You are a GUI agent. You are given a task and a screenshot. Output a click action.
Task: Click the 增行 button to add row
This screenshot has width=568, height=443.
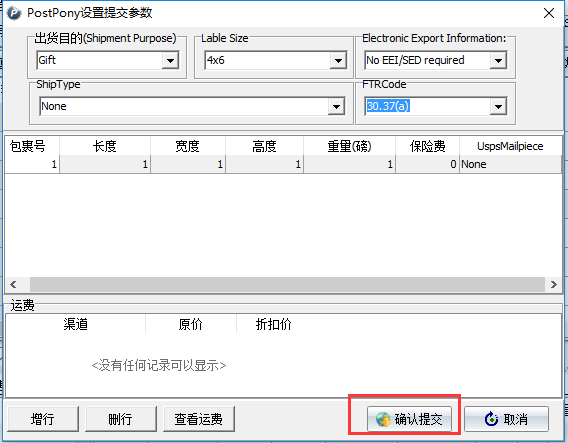pos(43,419)
